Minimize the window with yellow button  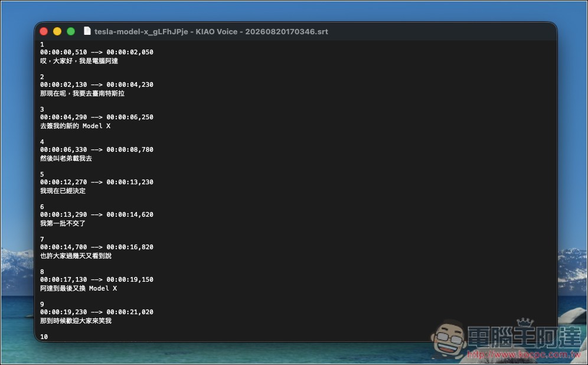57,31
